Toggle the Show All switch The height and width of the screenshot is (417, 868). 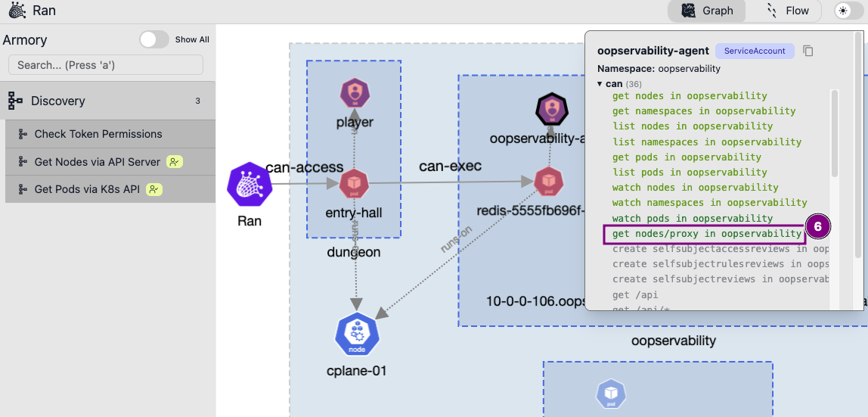(154, 39)
